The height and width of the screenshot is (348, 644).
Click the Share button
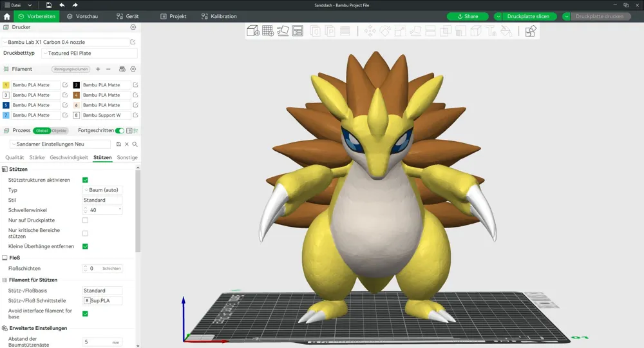click(468, 17)
